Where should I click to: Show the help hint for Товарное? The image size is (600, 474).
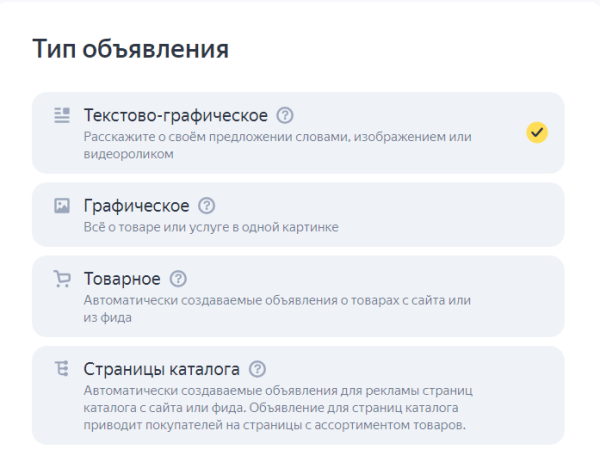179,279
